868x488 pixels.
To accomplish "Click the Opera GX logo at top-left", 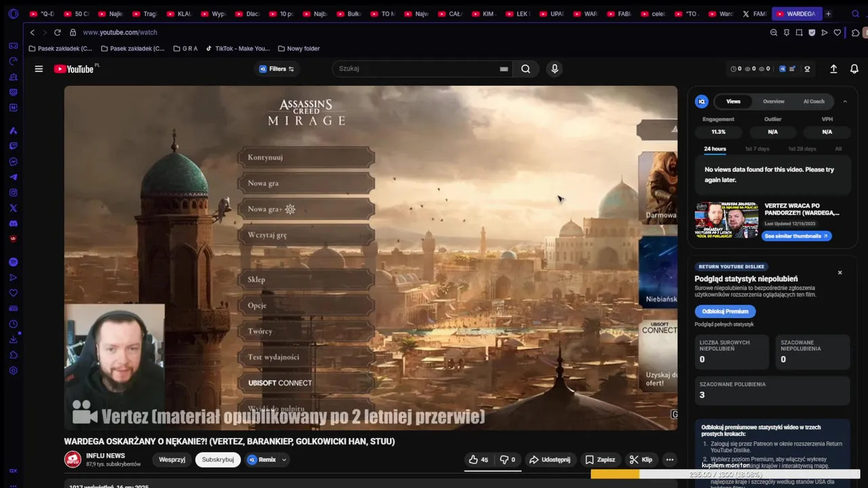I will pyautogui.click(x=13, y=14).
